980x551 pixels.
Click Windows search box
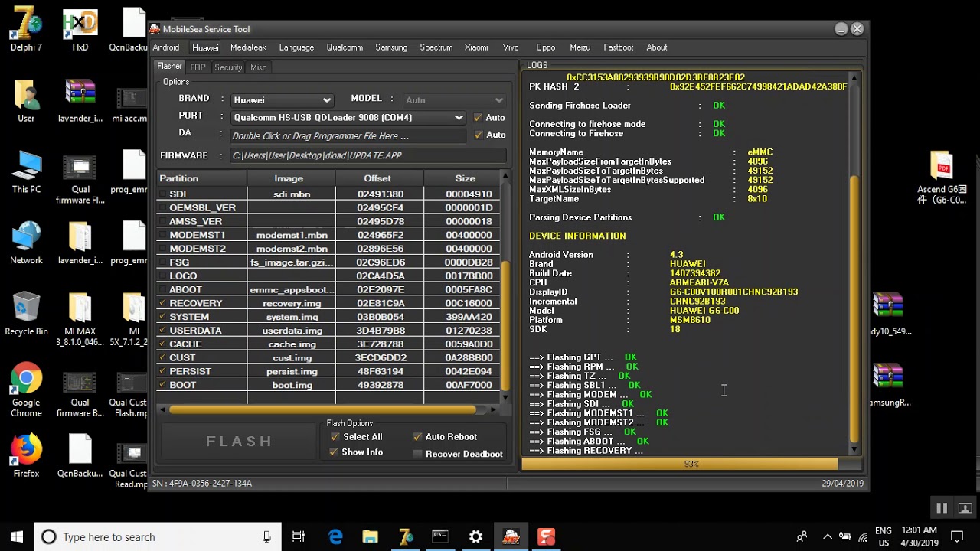[x=157, y=537]
